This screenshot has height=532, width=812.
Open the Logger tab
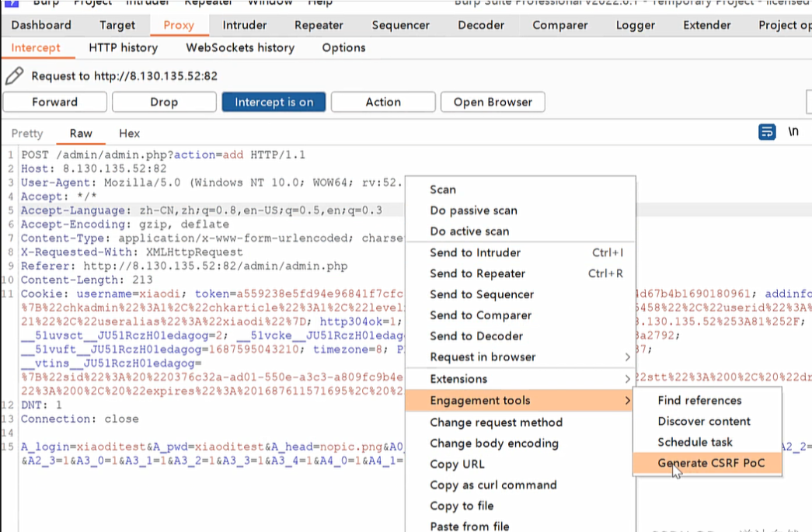(636, 25)
